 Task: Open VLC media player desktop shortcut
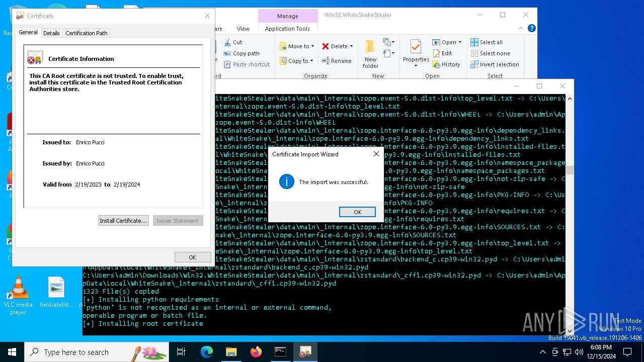pyautogui.click(x=18, y=296)
